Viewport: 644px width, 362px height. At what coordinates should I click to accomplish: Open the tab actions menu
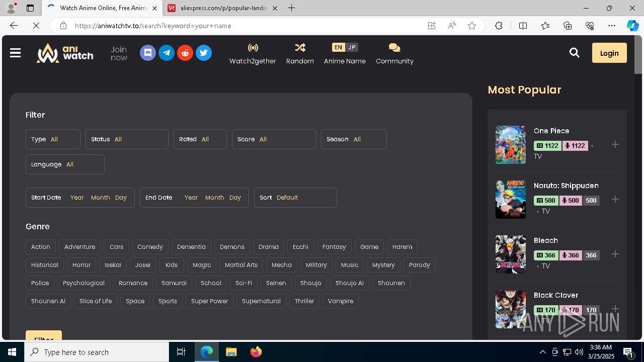30,8
